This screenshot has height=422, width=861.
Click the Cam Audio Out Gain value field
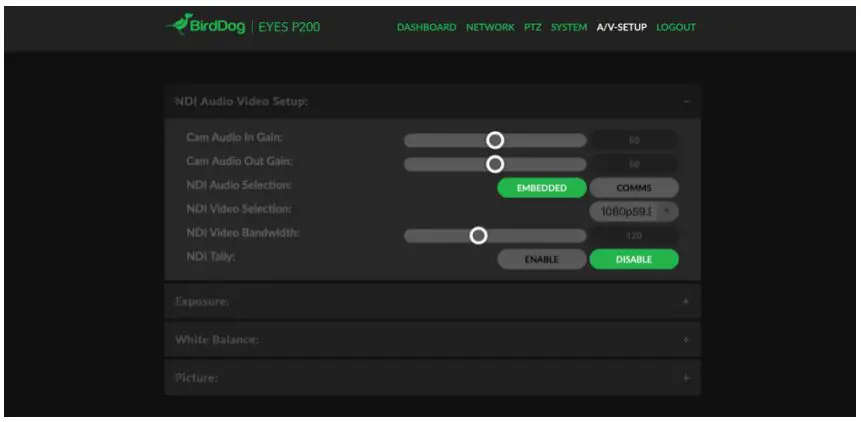[x=634, y=164]
